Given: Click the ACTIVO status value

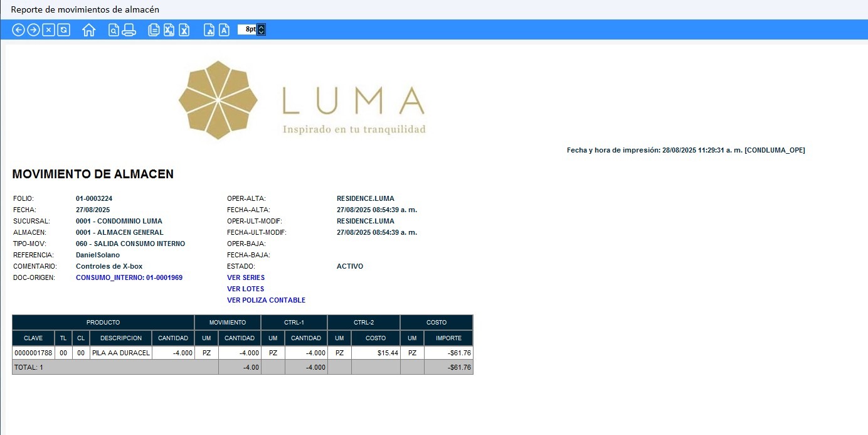Looking at the screenshot, I should point(350,266).
